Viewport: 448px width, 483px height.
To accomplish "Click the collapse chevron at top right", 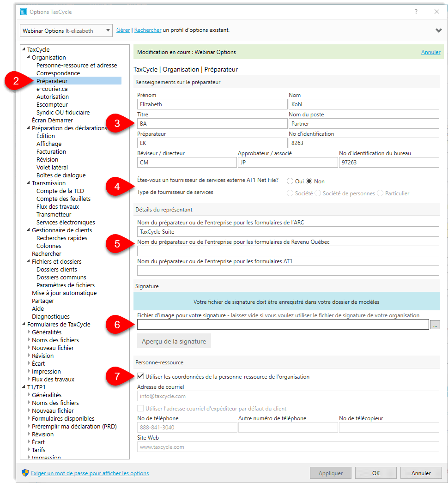I will 438,30.
